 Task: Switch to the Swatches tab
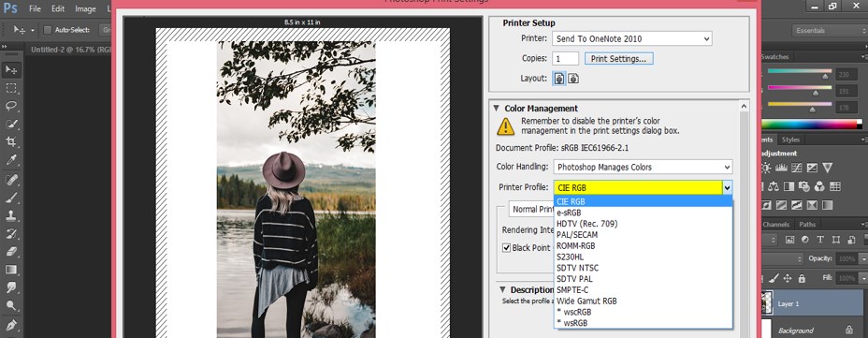[x=775, y=56]
